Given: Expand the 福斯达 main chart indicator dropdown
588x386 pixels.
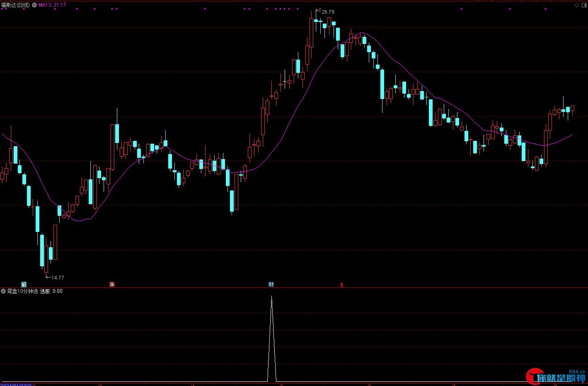Looking at the screenshot, I should [34, 5].
